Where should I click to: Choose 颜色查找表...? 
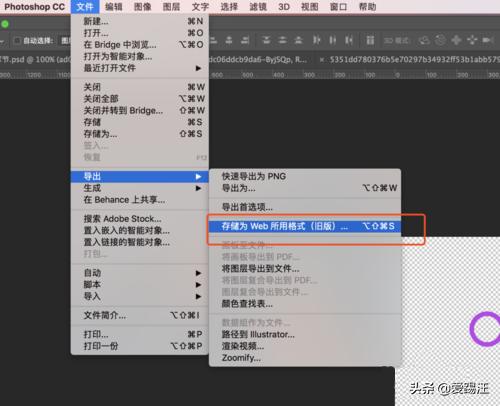pyautogui.click(x=305, y=304)
